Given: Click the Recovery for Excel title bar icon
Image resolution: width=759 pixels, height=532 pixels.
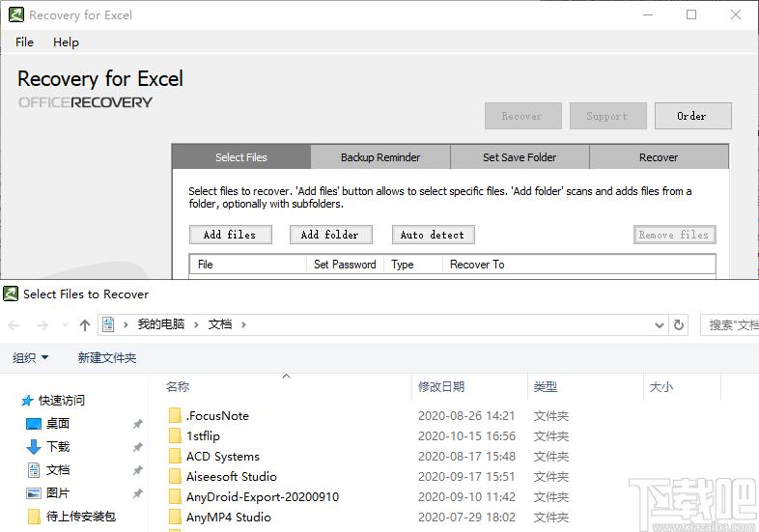Looking at the screenshot, I should click(16, 14).
